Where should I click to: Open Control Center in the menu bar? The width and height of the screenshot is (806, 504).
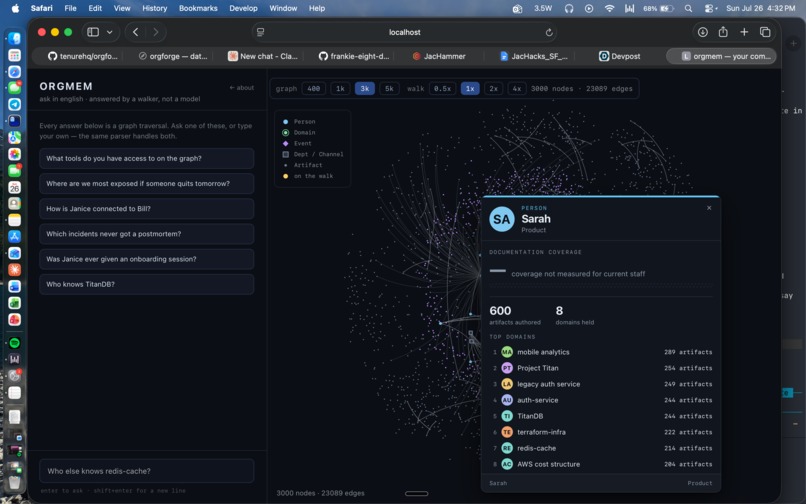tap(710, 8)
